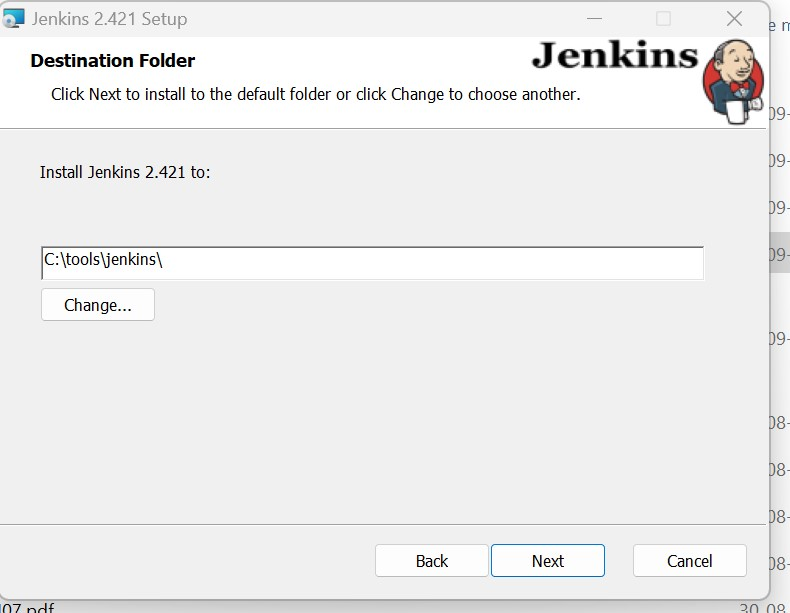The image size is (790, 613).
Task: Click the Jenkins wordmark logo
Action: click(614, 56)
